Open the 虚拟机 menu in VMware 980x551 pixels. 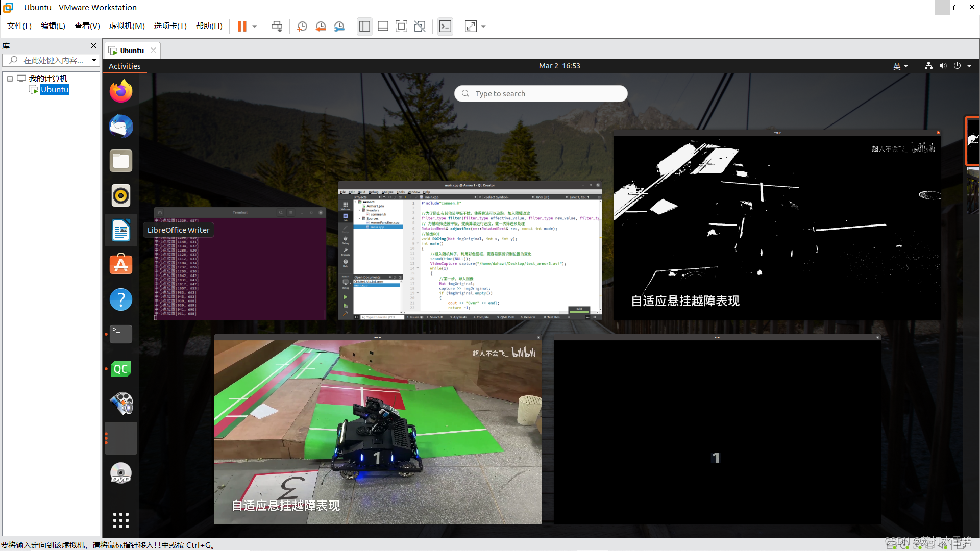[x=126, y=26]
